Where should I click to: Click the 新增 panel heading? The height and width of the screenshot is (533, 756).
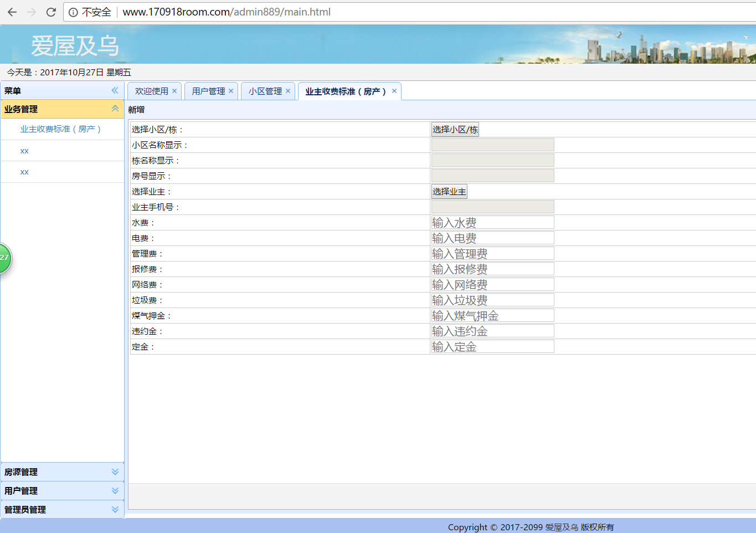pyautogui.click(x=137, y=110)
